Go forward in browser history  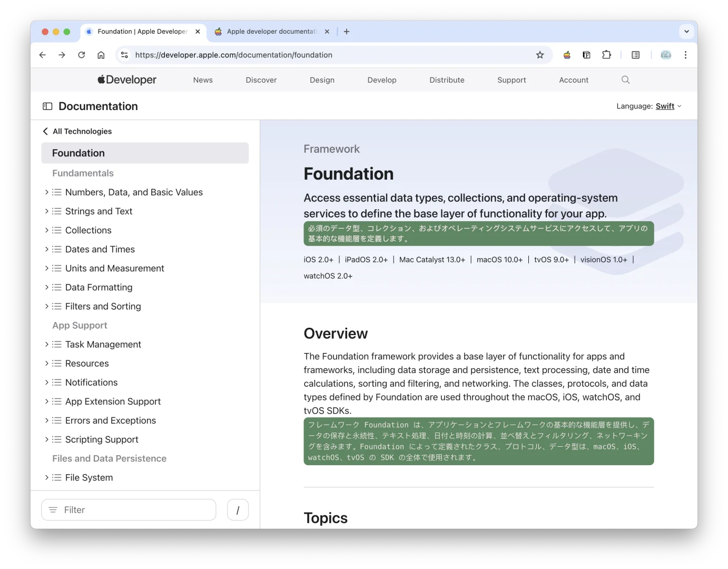(62, 55)
